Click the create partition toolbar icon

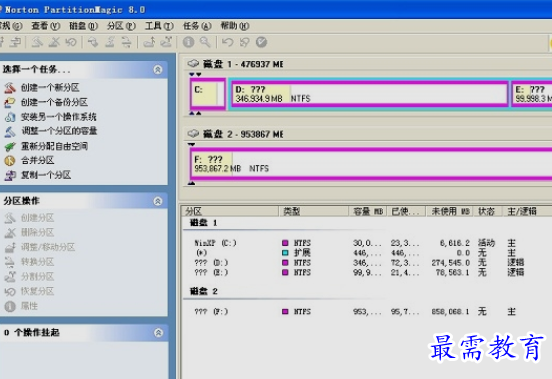(37, 42)
